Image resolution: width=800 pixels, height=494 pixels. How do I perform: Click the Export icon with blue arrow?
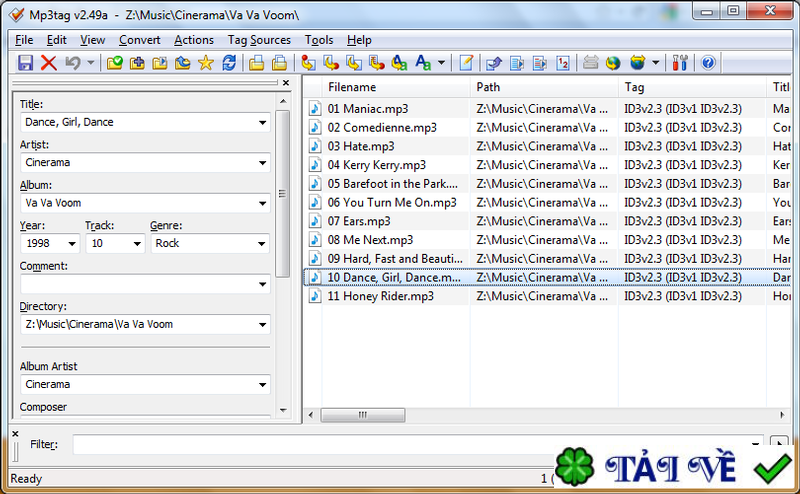[493, 63]
